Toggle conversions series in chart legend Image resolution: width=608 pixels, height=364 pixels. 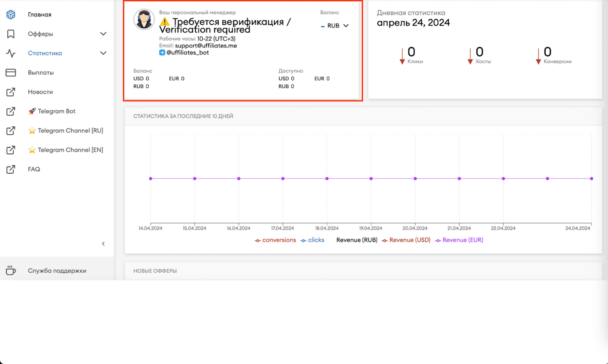pos(275,240)
